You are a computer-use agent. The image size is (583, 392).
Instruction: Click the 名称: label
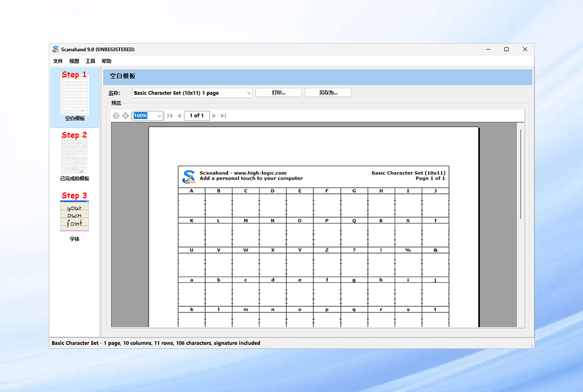[x=114, y=93]
